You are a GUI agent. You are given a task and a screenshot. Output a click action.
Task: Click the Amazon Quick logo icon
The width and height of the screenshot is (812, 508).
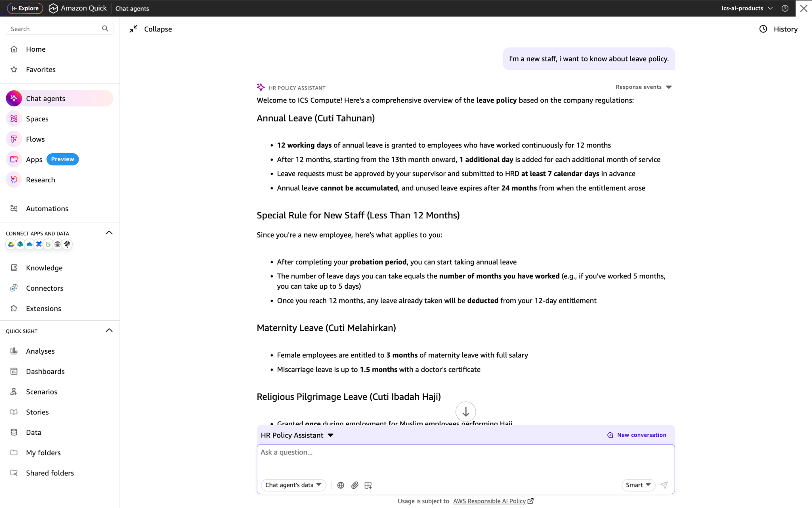tap(53, 8)
